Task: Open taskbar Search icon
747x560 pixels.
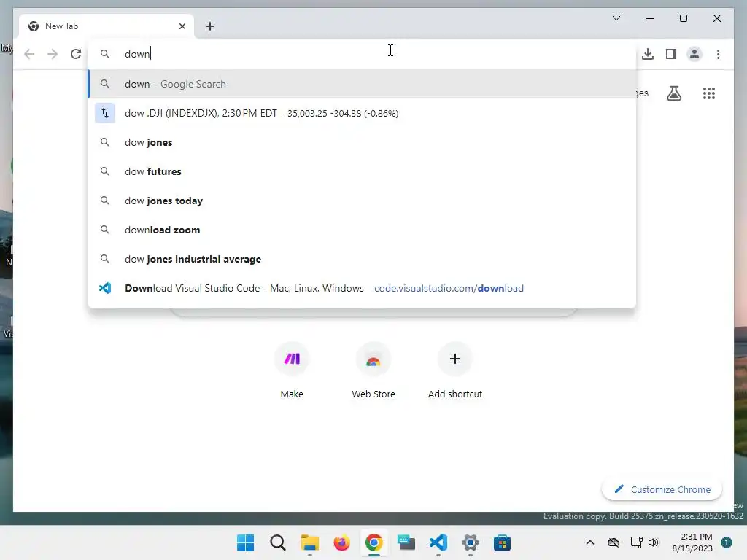Action: point(278,542)
